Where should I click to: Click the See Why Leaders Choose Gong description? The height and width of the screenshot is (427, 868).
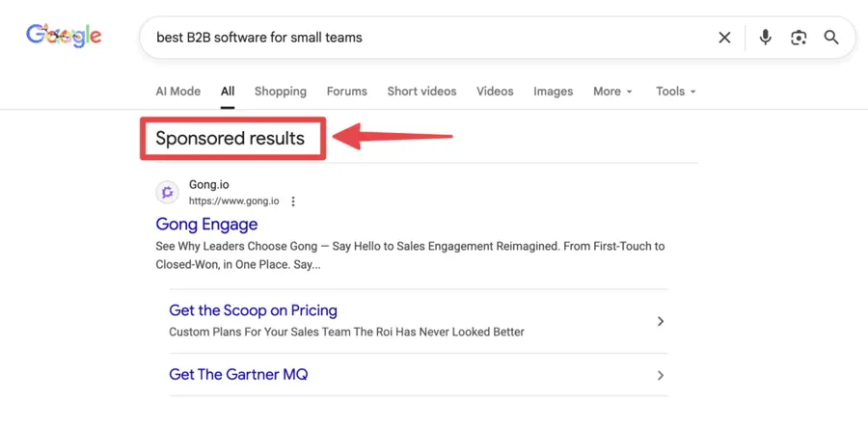tap(410, 255)
